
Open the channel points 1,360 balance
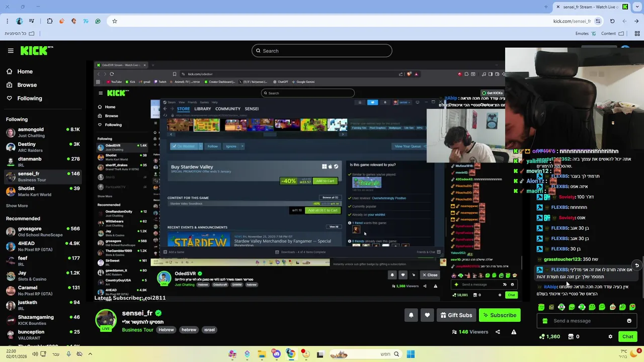tap(549, 336)
